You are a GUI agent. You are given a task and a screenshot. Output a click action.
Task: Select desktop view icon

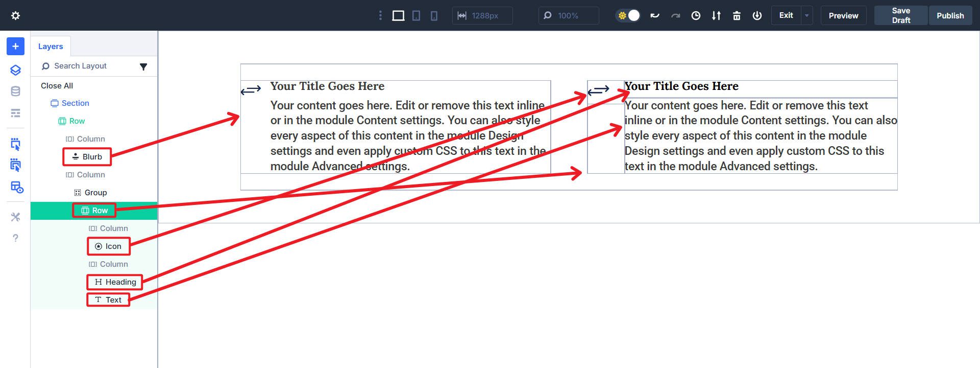pos(398,16)
